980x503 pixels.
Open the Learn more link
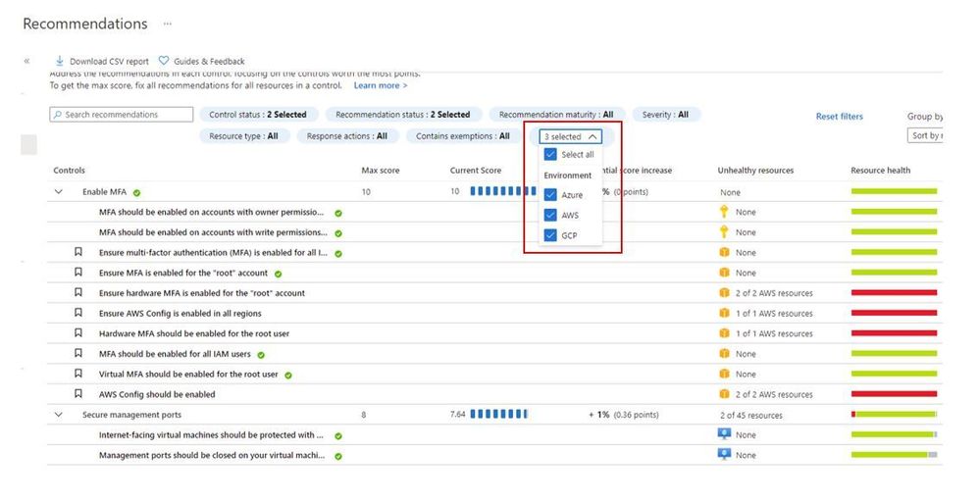(381, 85)
